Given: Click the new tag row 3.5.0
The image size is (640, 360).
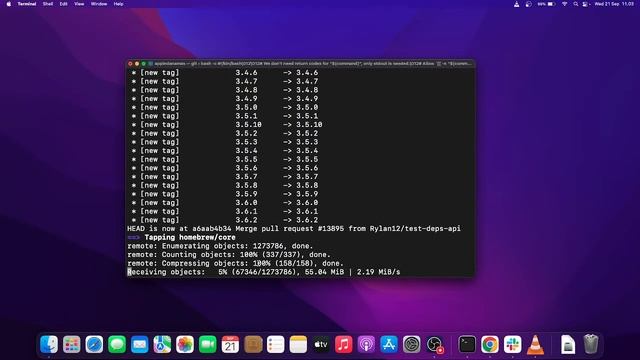Looking at the screenshot, I should click(x=224, y=107).
